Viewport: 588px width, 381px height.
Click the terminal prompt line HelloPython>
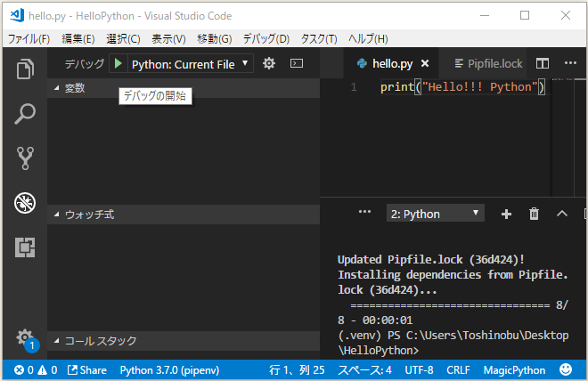point(378,351)
